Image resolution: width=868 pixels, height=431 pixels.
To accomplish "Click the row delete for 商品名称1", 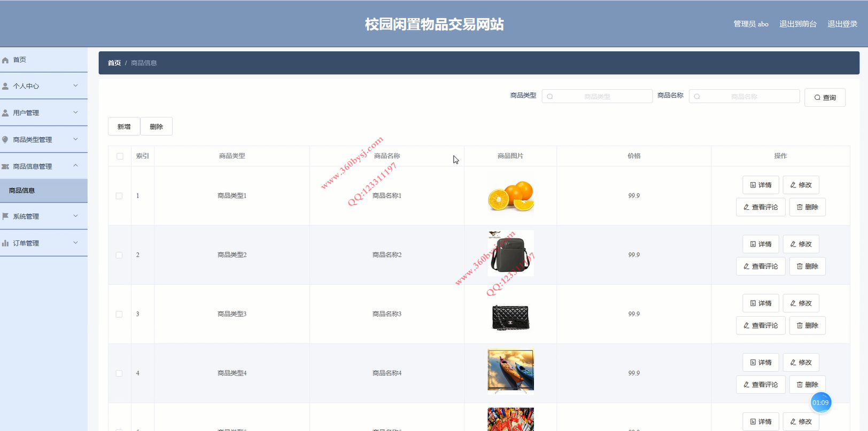I will [x=807, y=207].
